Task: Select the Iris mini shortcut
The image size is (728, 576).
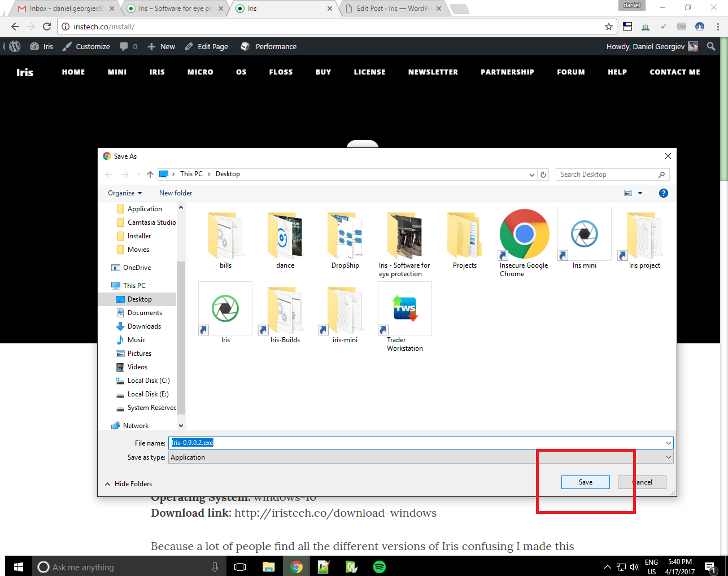Action: click(x=585, y=239)
